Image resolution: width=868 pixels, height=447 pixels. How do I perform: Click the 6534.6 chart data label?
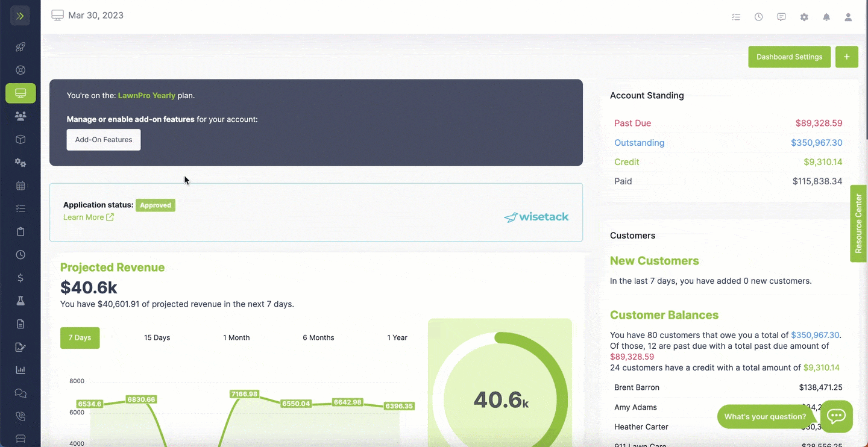[90, 404]
